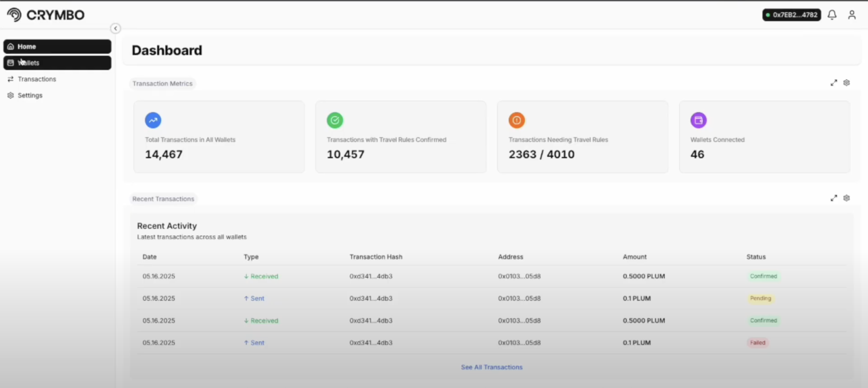Viewport: 868px width, 388px height.
Task: Go to Wallets in the sidebar
Action: (57, 63)
